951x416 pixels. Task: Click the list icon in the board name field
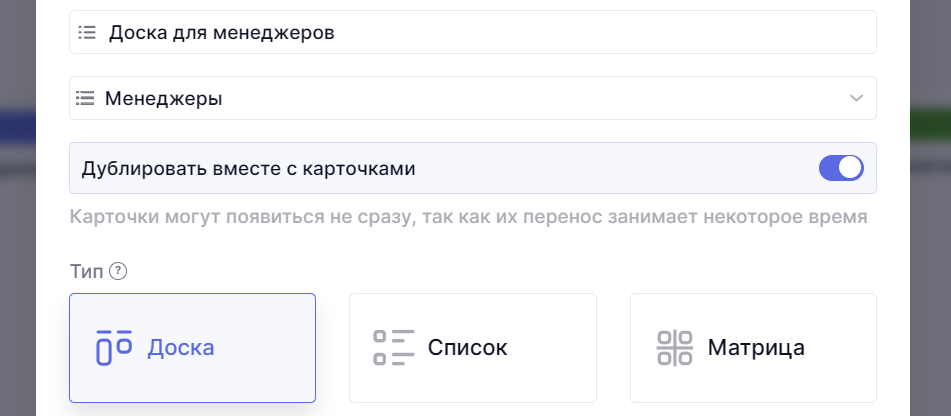87,32
